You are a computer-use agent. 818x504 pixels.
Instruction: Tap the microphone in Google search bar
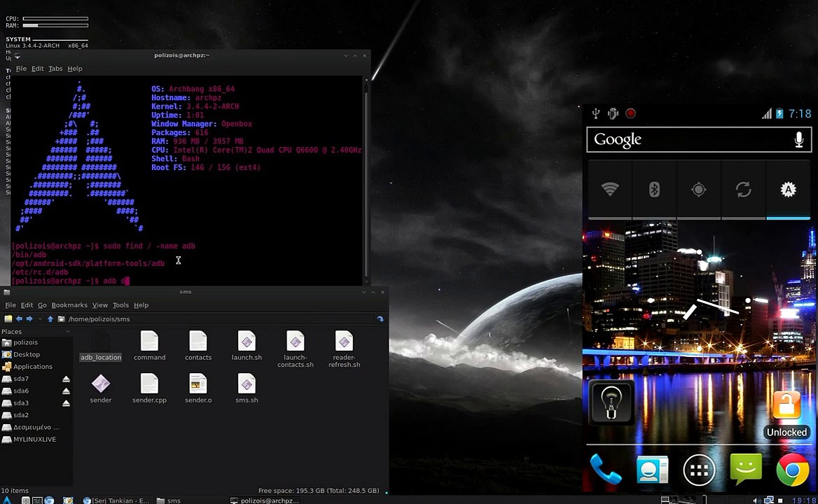tap(798, 140)
